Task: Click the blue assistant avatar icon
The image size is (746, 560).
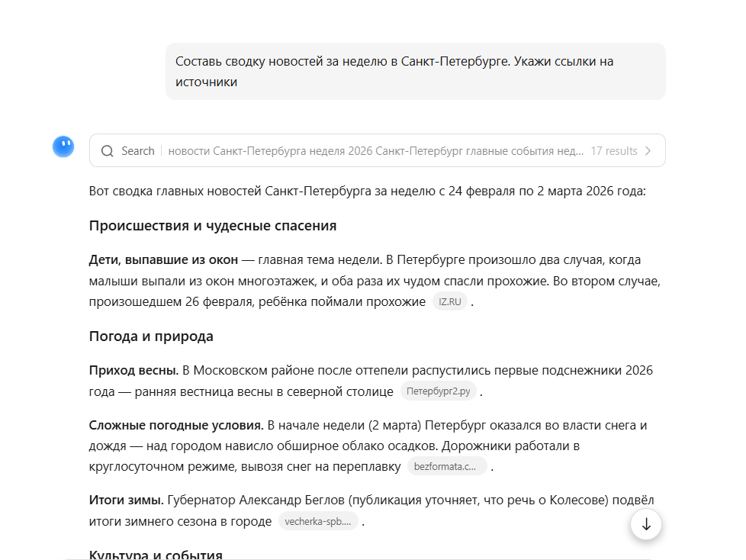Action: pyautogui.click(x=63, y=146)
